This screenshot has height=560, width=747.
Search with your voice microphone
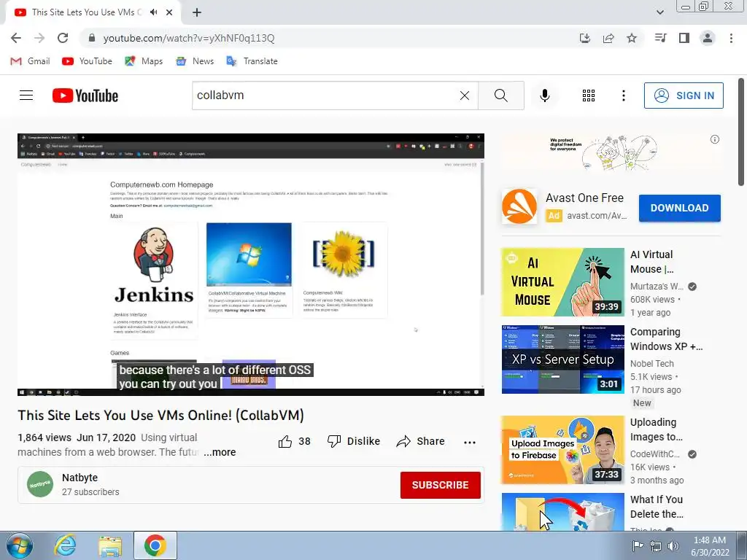(x=544, y=96)
